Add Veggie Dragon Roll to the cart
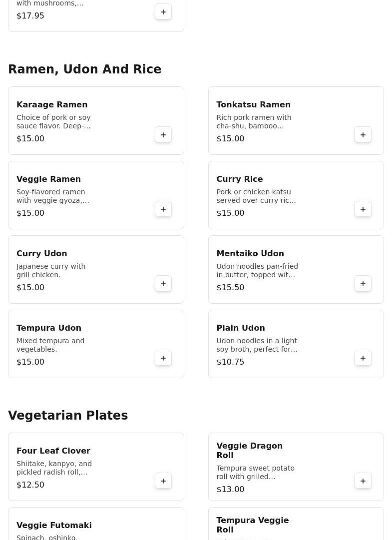The image size is (392, 540). pos(363,481)
